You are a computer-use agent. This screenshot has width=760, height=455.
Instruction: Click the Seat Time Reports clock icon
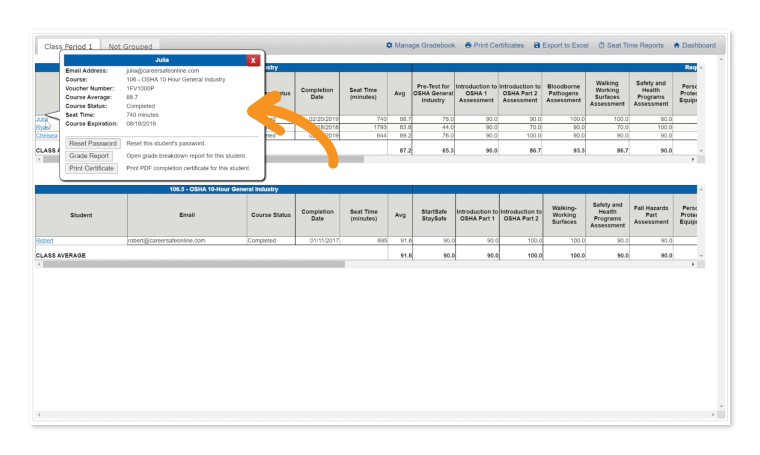point(602,45)
